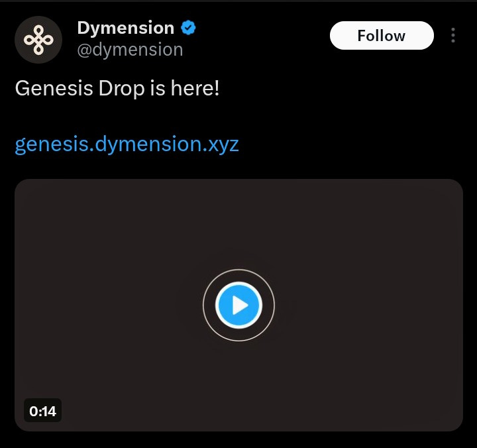Image resolution: width=477 pixels, height=448 pixels.
Task: Select the knot logo in the avatar
Action: 38,40
